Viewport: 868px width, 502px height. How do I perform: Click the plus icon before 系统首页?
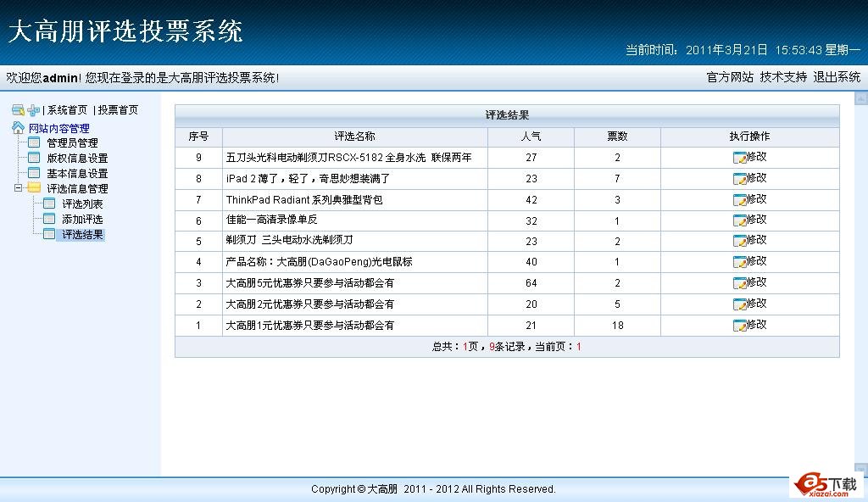(34, 109)
